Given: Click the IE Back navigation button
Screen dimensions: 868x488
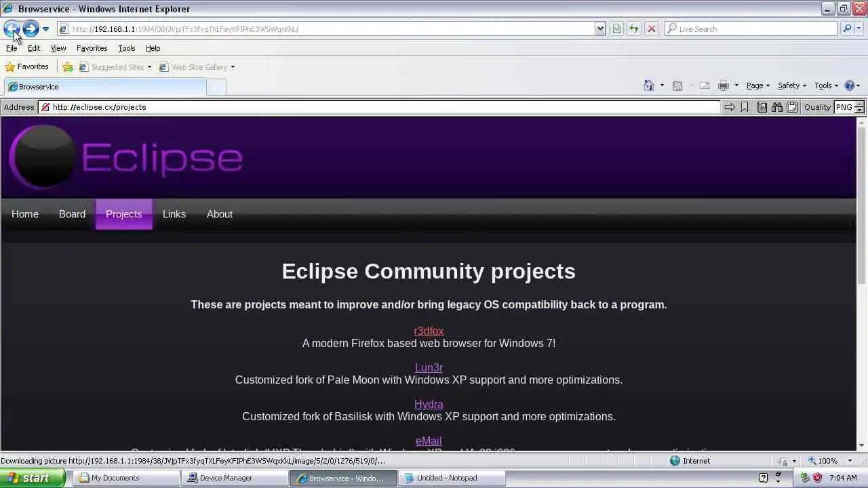Looking at the screenshot, I should click(12, 28).
